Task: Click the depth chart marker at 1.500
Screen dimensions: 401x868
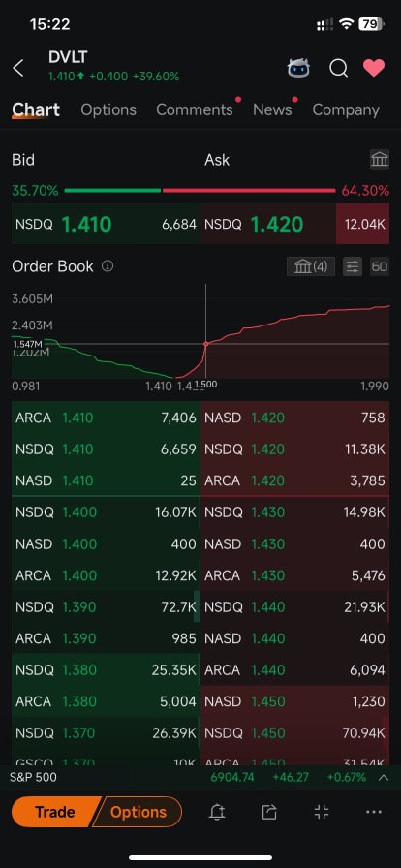Action: pyautogui.click(x=206, y=344)
